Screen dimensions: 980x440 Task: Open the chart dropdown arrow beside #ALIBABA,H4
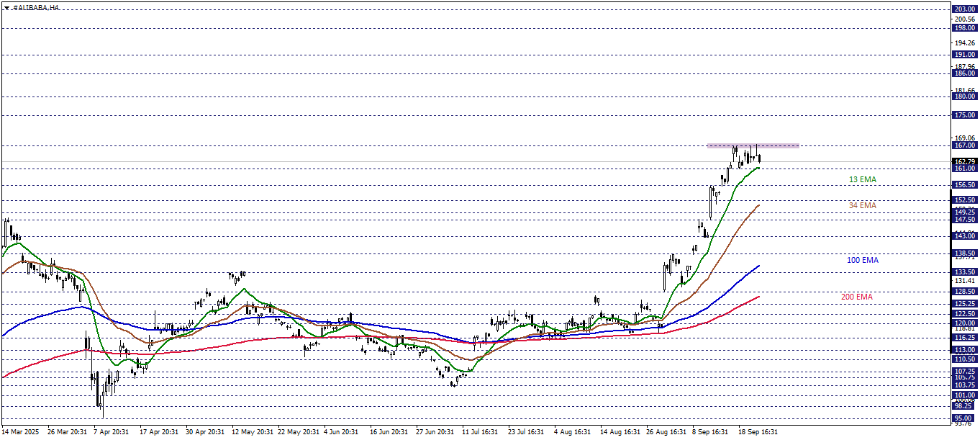[6, 7]
